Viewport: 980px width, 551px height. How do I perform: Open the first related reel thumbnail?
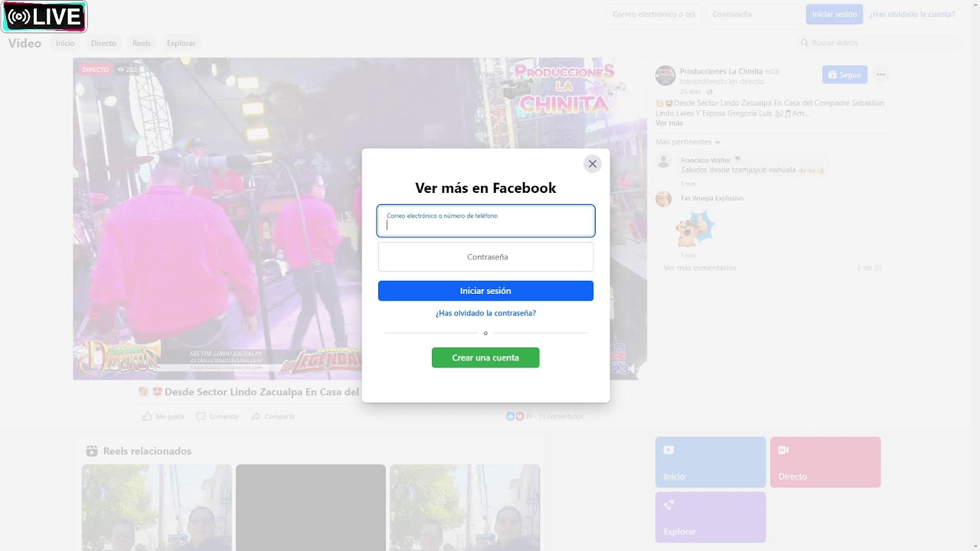click(157, 507)
